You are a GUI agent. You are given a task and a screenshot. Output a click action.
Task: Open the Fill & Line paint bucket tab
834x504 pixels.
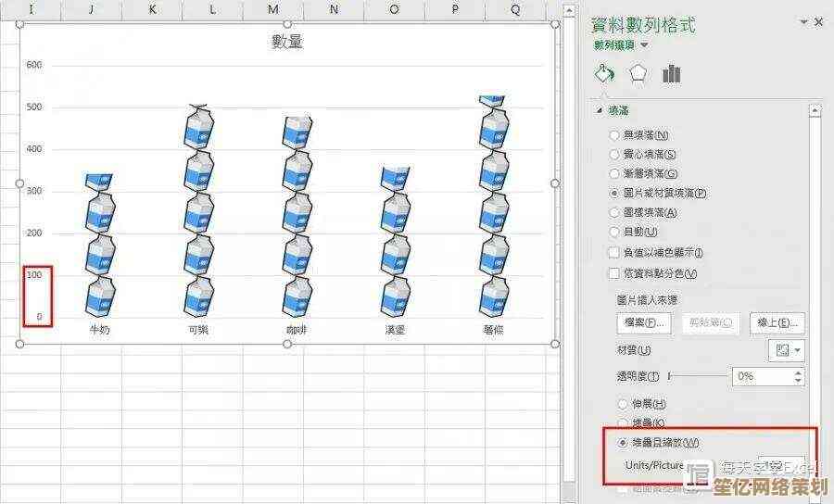pyautogui.click(x=604, y=74)
